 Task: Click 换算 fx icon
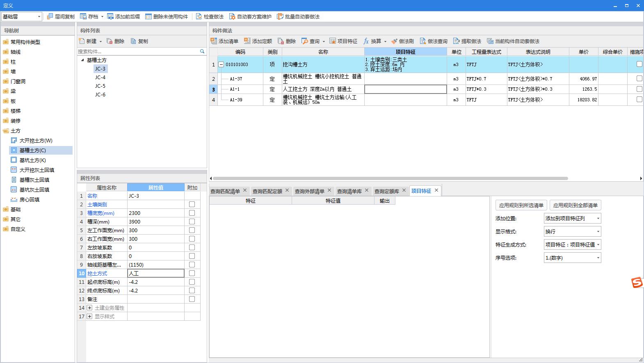coord(366,41)
